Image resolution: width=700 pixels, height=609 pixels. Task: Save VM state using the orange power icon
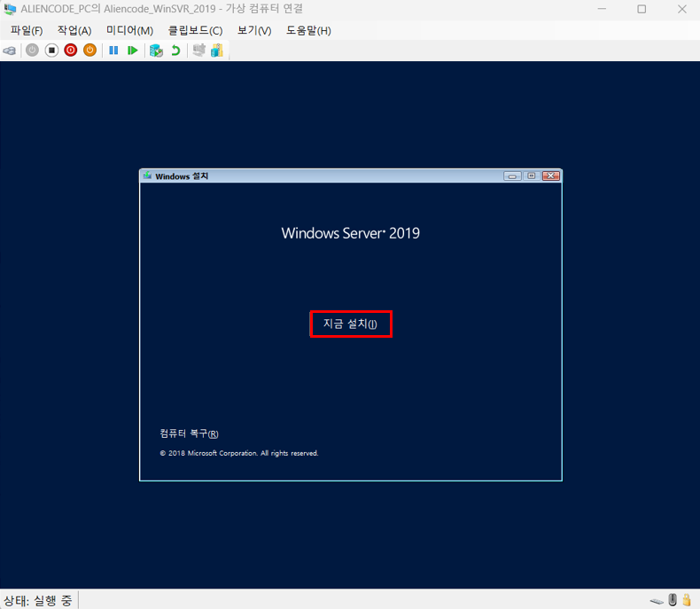pos(89,50)
